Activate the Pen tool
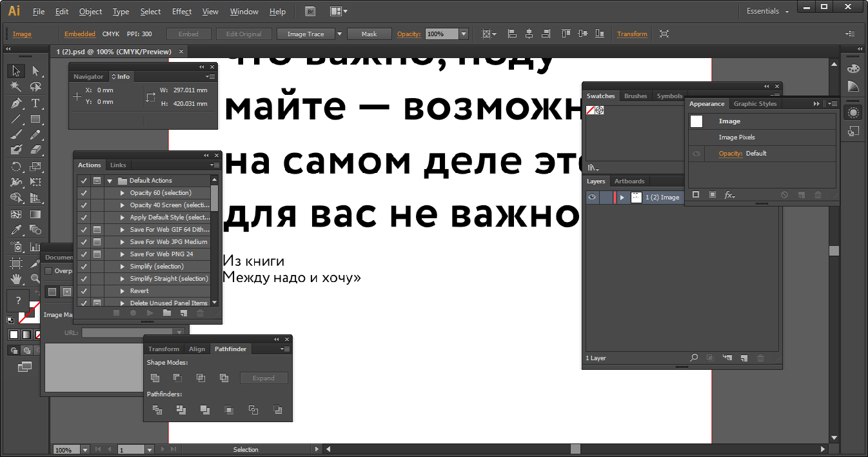The image size is (868, 457). [x=16, y=103]
